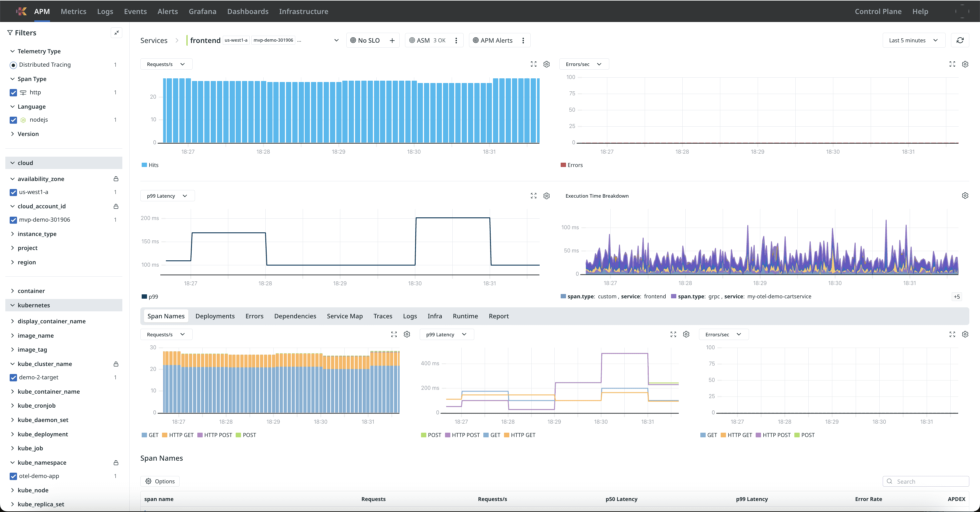The image size is (980, 512).
Task: Open the p99 Latency metric dropdown
Action: click(167, 196)
